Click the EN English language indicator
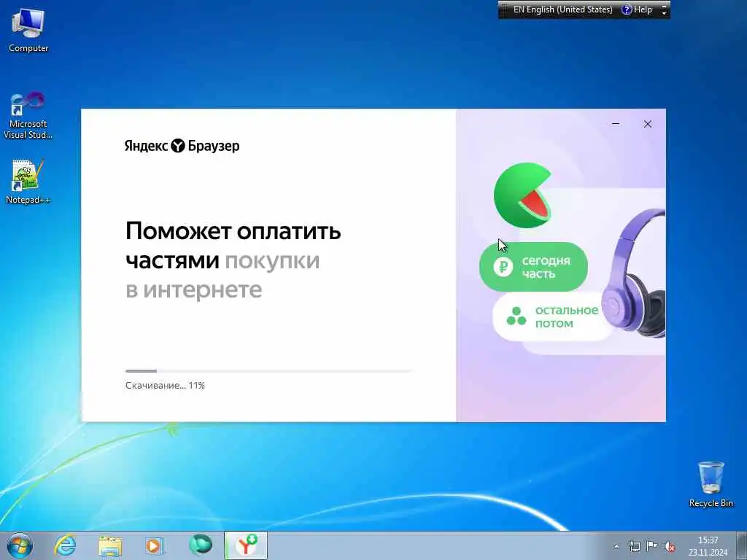The width and height of the screenshot is (747, 560). [x=562, y=9]
